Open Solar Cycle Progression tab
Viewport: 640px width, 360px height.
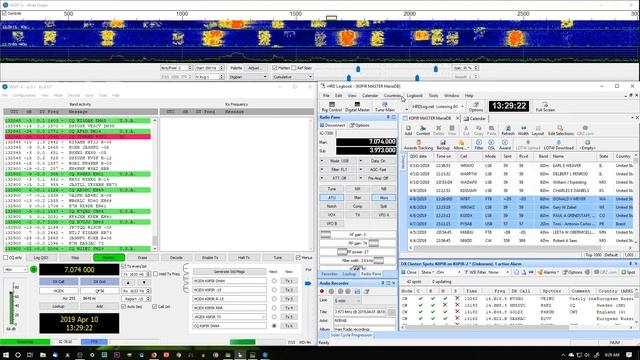pyautogui.click(x=351, y=335)
